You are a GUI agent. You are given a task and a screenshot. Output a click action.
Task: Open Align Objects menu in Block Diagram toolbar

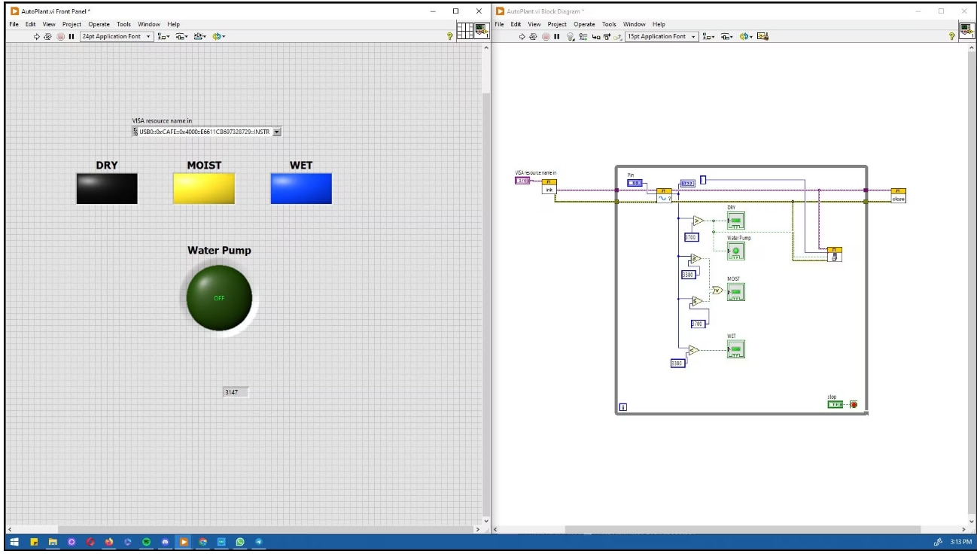pyautogui.click(x=708, y=36)
